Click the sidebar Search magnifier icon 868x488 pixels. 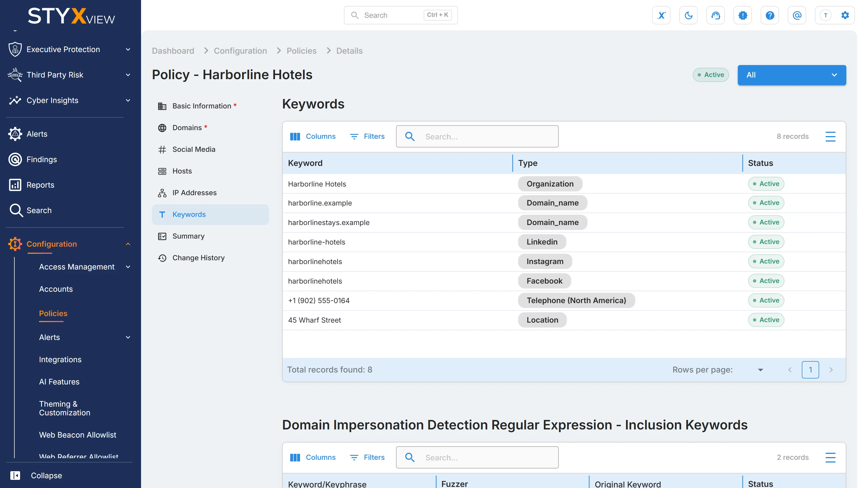click(16, 210)
